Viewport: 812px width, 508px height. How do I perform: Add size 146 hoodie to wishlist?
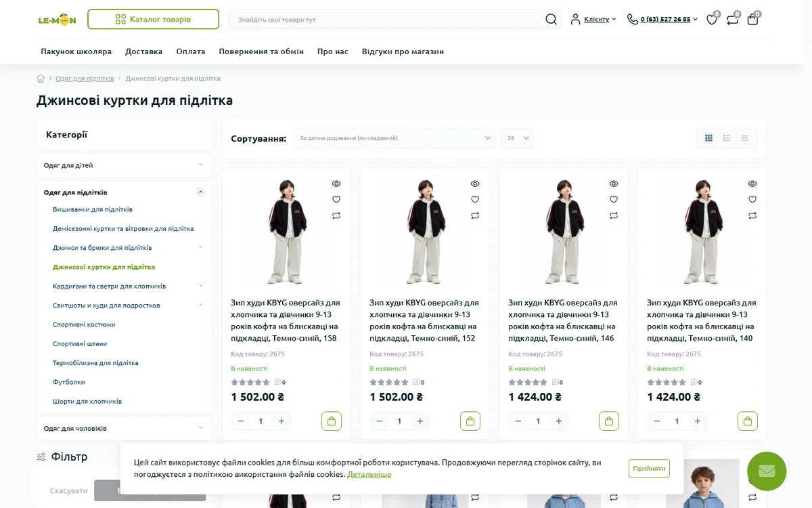click(614, 199)
